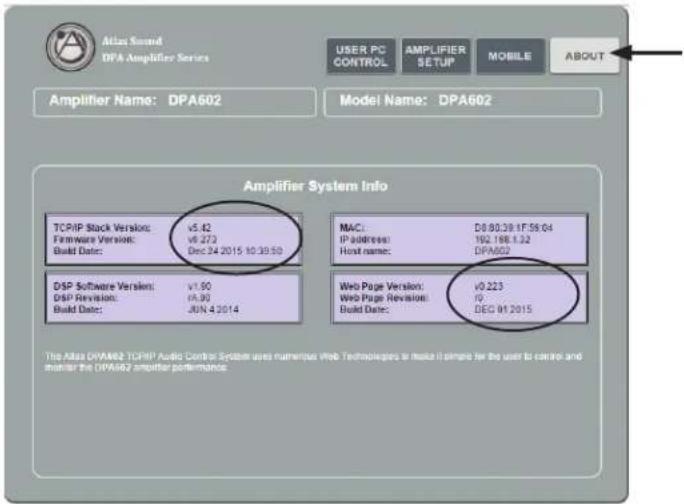
Task: Select the DSP version value v1.90
Action: pos(199,287)
